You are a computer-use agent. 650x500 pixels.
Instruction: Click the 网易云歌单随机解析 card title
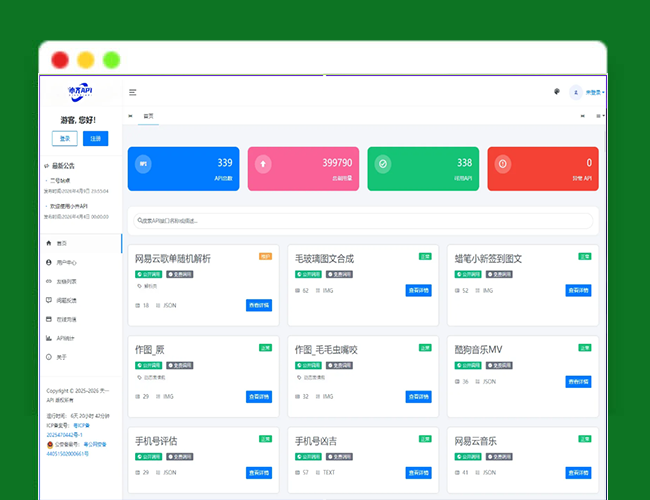coord(173,259)
